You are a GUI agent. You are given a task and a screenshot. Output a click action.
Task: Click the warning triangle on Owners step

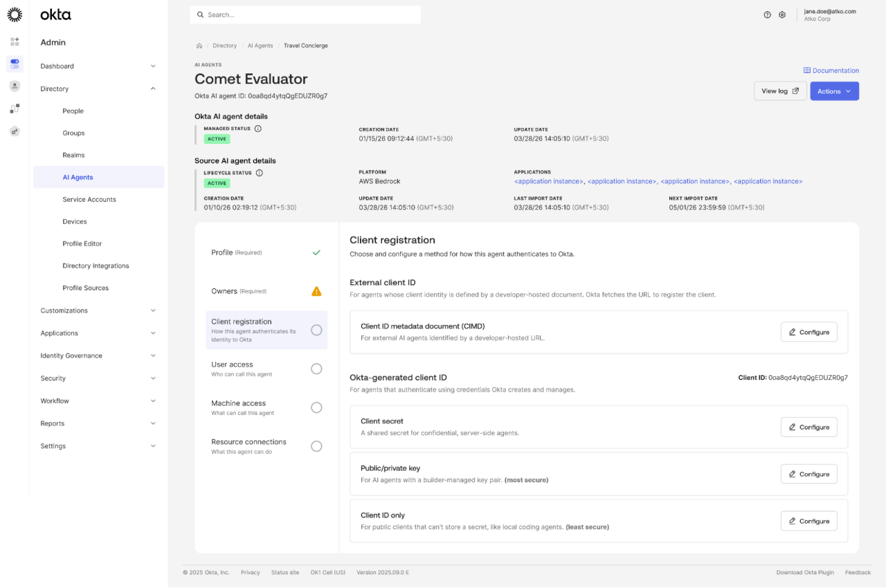pyautogui.click(x=316, y=291)
